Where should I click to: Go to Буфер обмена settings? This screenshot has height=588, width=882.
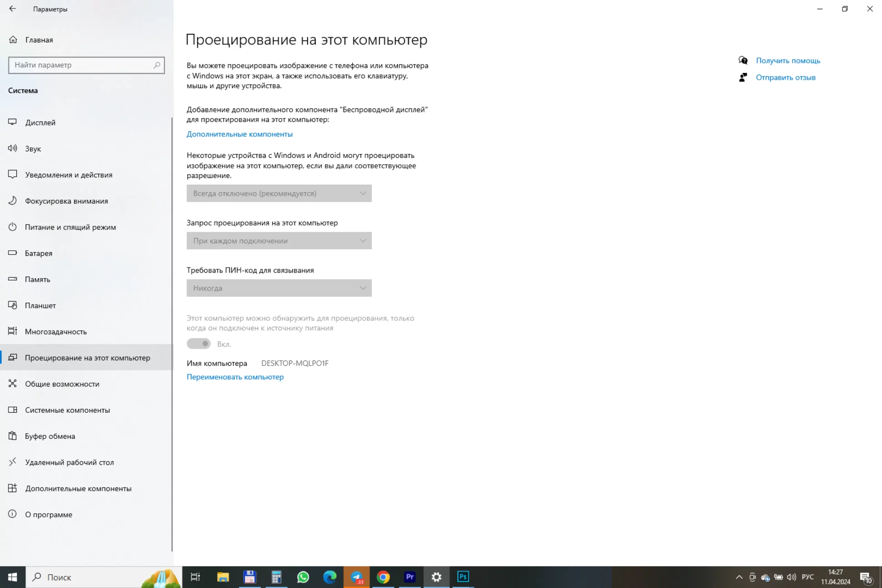(x=50, y=436)
